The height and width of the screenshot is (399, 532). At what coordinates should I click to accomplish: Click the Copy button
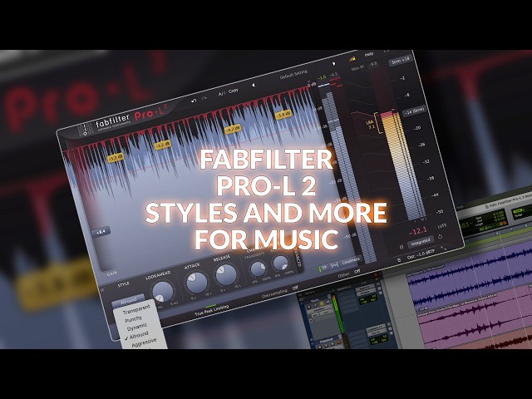233,91
